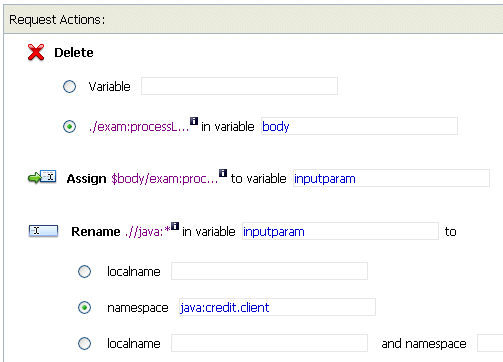Open the $body/exam:proc... XPath expression link
The height and width of the screenshot is (362, 503).
[x=164, y=179]
